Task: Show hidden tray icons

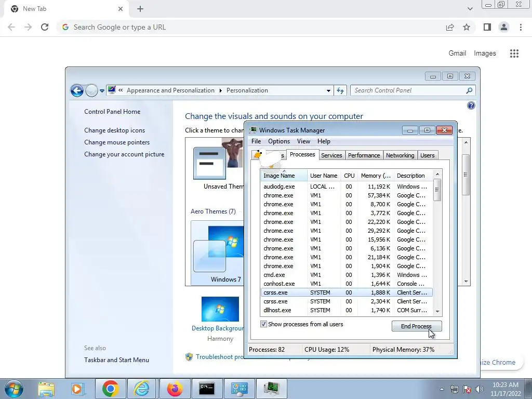Action: click(x=442, y=389)
